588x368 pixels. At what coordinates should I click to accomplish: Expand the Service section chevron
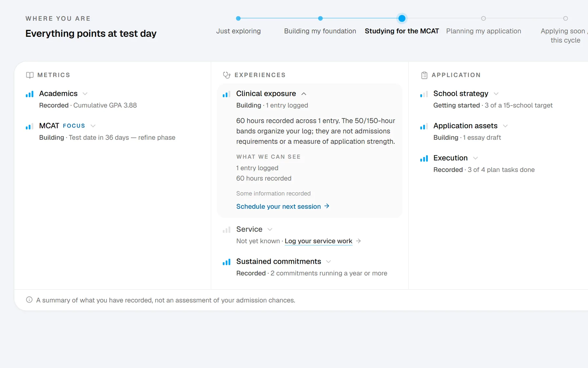(270, 229)
